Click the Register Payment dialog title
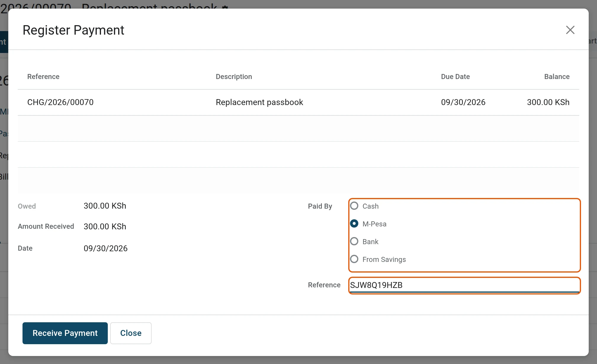This screenshot has width=597, height=364. tap(73, 30)
